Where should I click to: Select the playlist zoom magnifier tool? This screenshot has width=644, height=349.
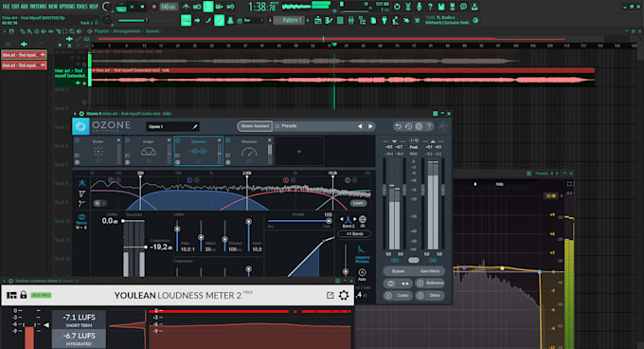point(72,31)
